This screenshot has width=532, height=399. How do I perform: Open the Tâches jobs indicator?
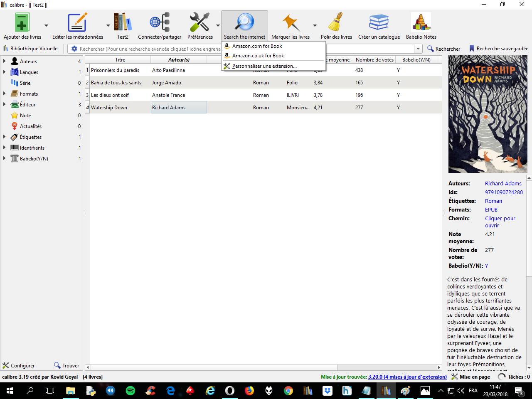pos(514,377)
